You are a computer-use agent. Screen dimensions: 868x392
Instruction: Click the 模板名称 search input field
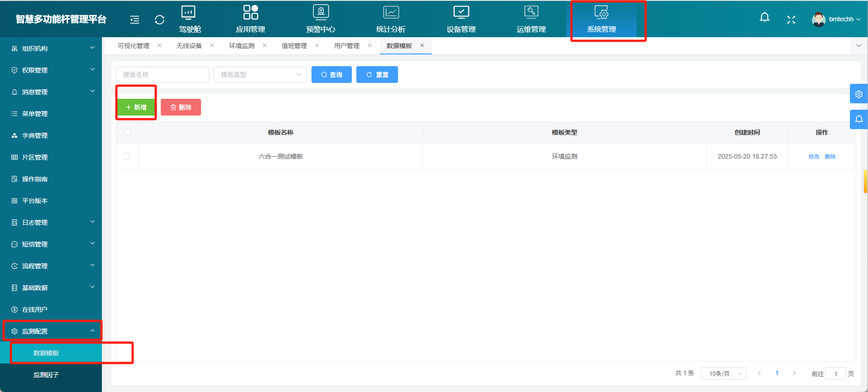162,75
